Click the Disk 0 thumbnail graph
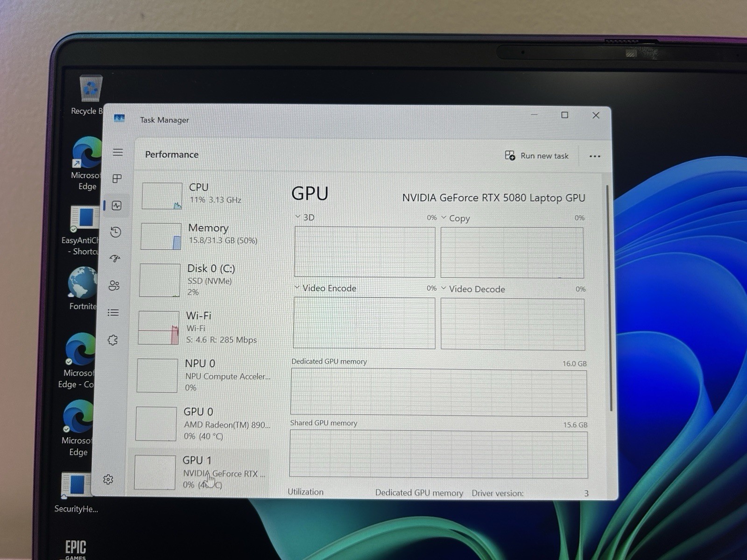Viewport: 747px width, 560px height. (160, 280)
